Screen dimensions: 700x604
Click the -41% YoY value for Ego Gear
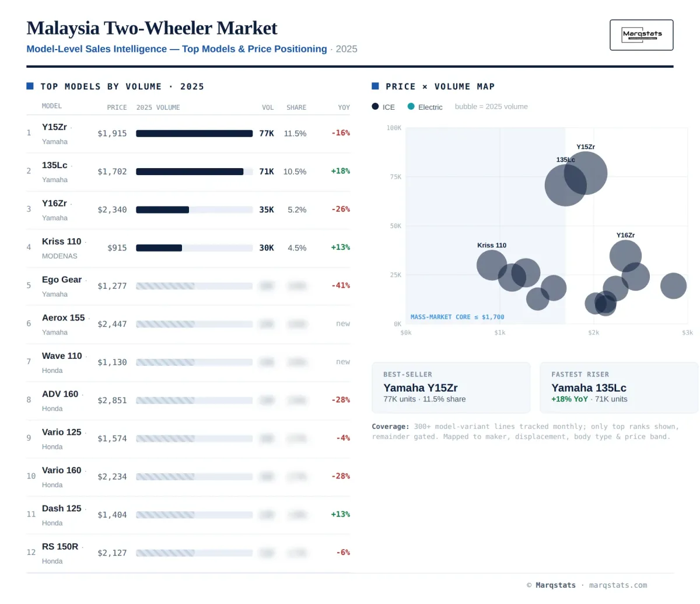pos(341,285)
